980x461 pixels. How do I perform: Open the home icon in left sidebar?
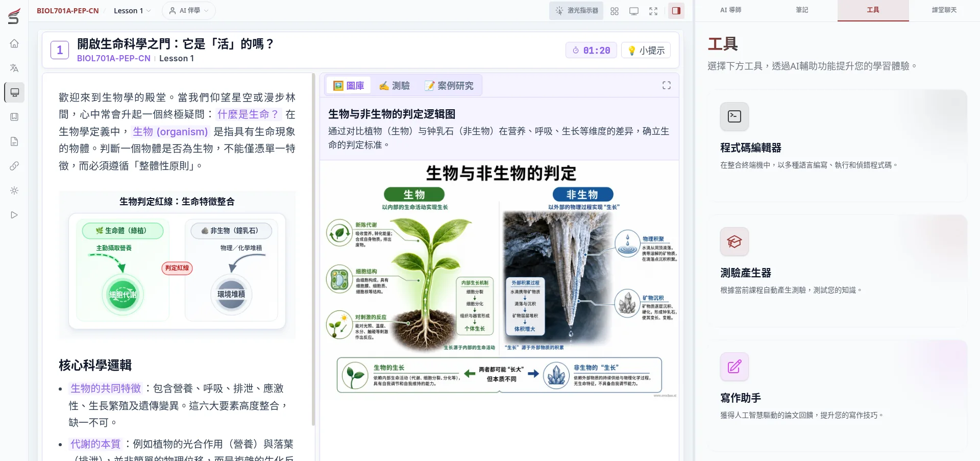(14, 43)
